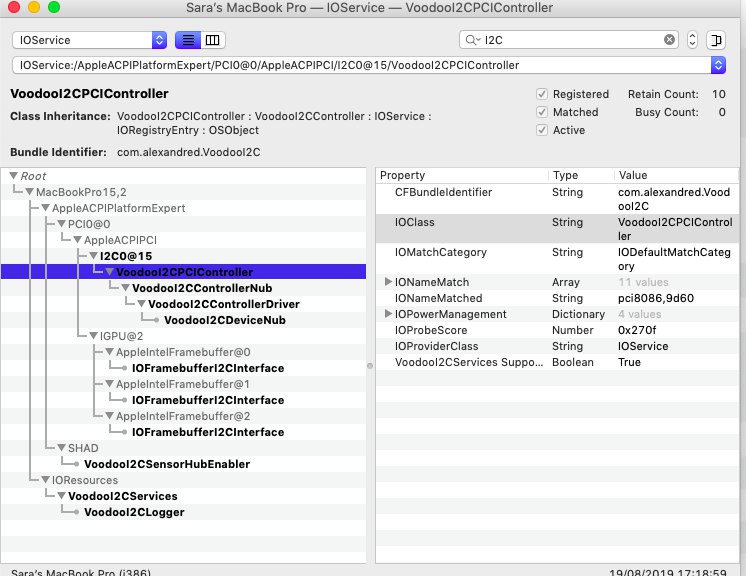Collapse the AppleACPIPCI node

(78, 240)
